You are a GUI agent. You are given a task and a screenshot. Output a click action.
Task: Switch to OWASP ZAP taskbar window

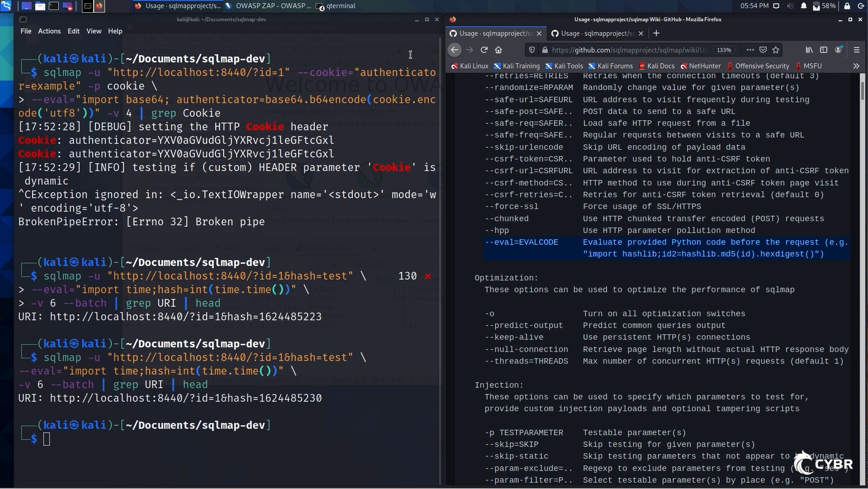(x=268, y=6)
